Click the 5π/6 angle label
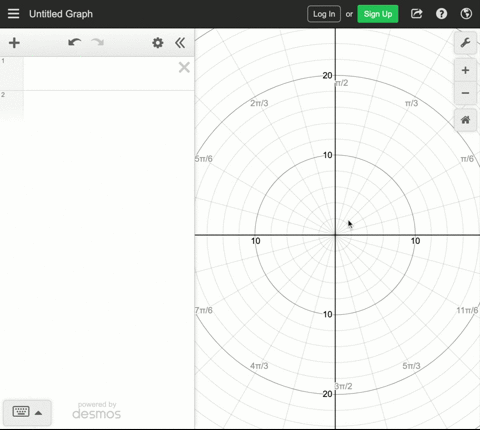Image resolution: width=480 pixels, height=430 pixels. tap(204, 159)
